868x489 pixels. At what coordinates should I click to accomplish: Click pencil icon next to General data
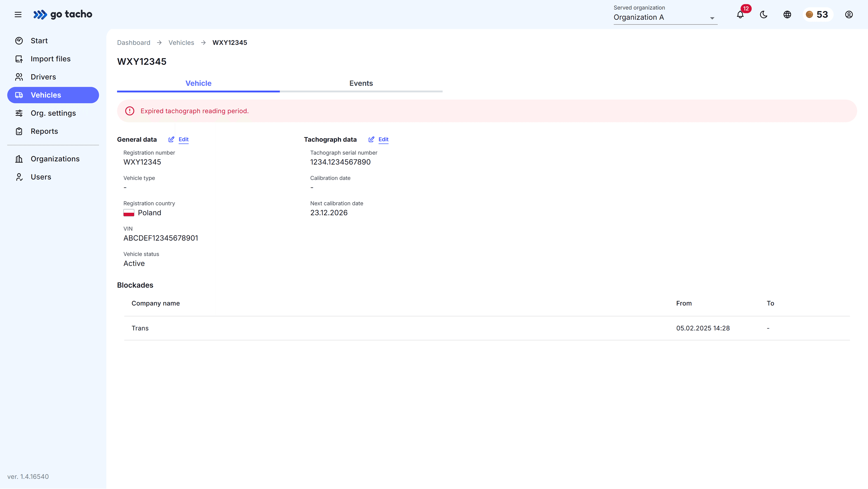pos(171,139)
